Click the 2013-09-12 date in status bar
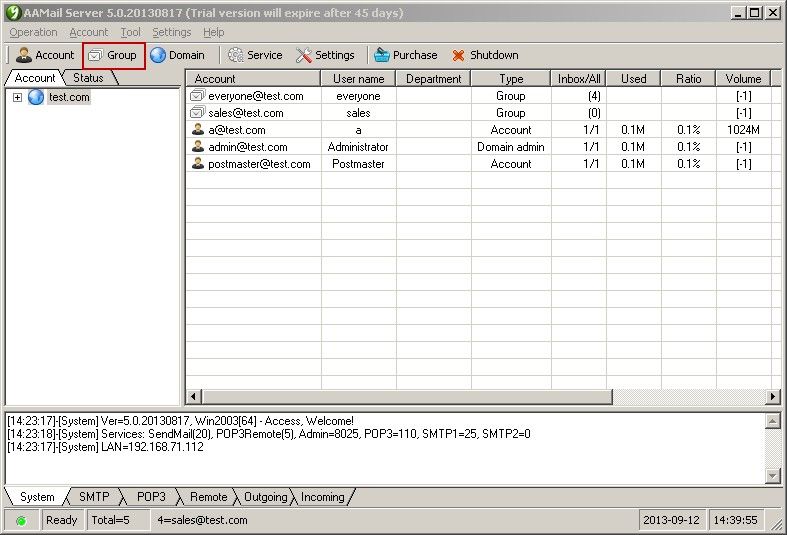 672,520
